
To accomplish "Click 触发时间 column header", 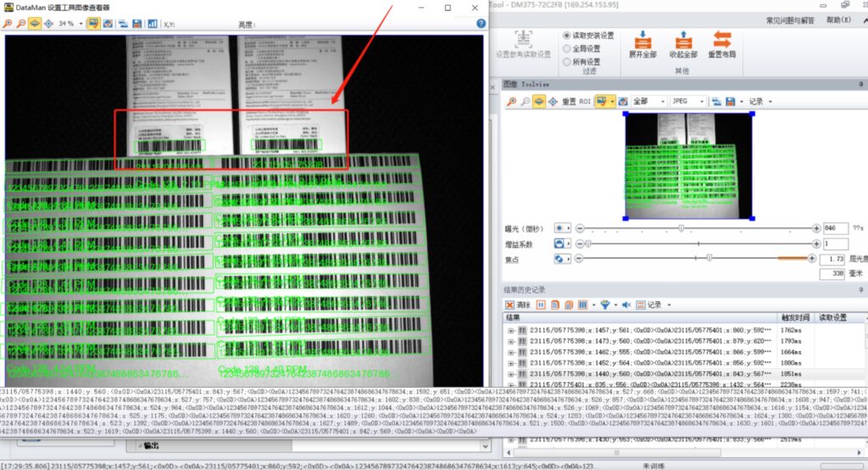I will click(x=795, y=317).
